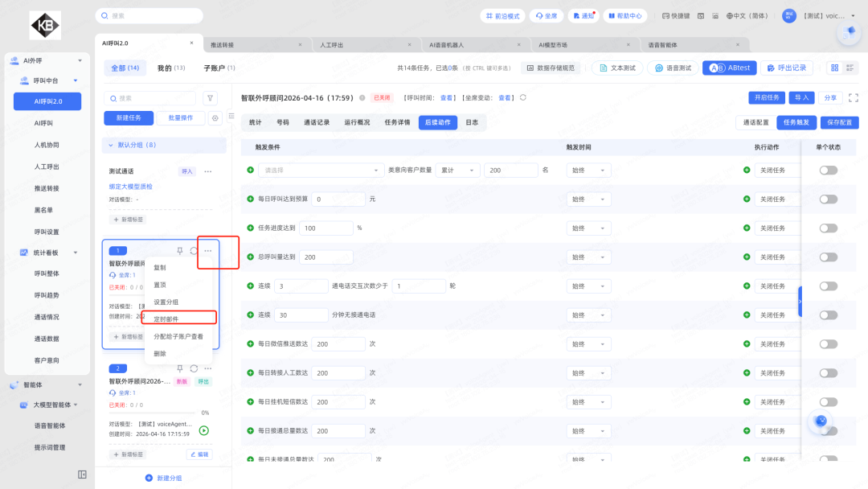The image size is (868, 489).
Task: Switch to the 通话记录 tab
Action: pyautogui.click(x=316, y=122)
